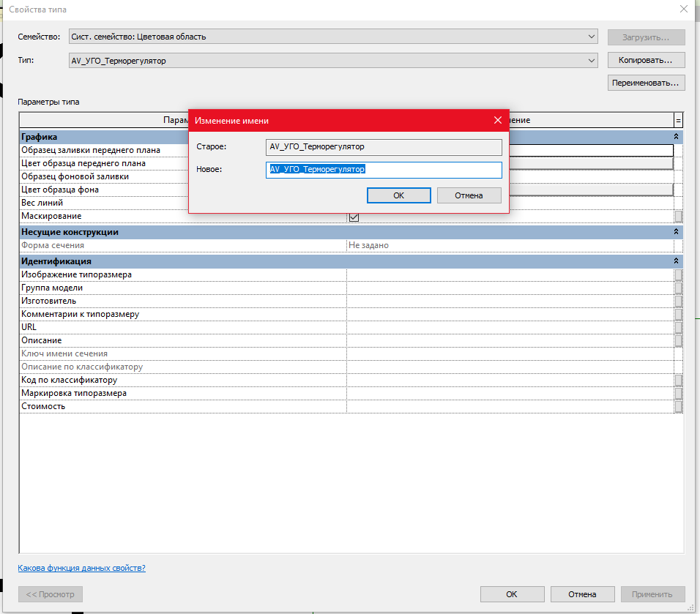The image size is (700, 614).
Task: Click the Старое name field
Action: (x=384, y=147)
